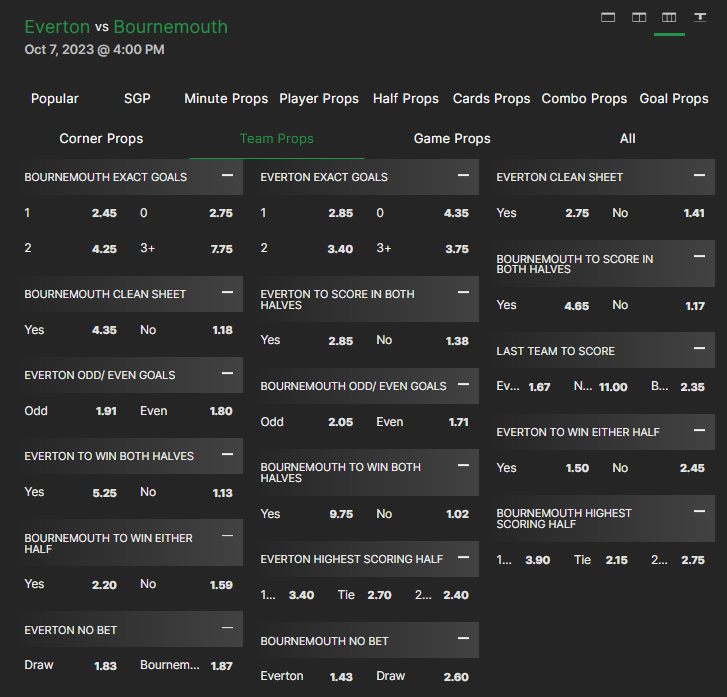Bet Bournemouth 0 goals at 2.75
Screen dimensions: 727x697
(x=186, y=213)
